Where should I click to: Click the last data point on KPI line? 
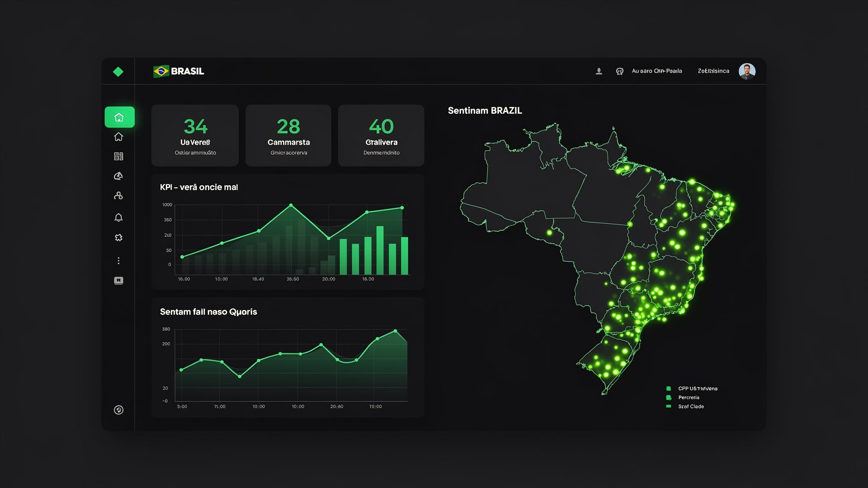coord(402,208)
